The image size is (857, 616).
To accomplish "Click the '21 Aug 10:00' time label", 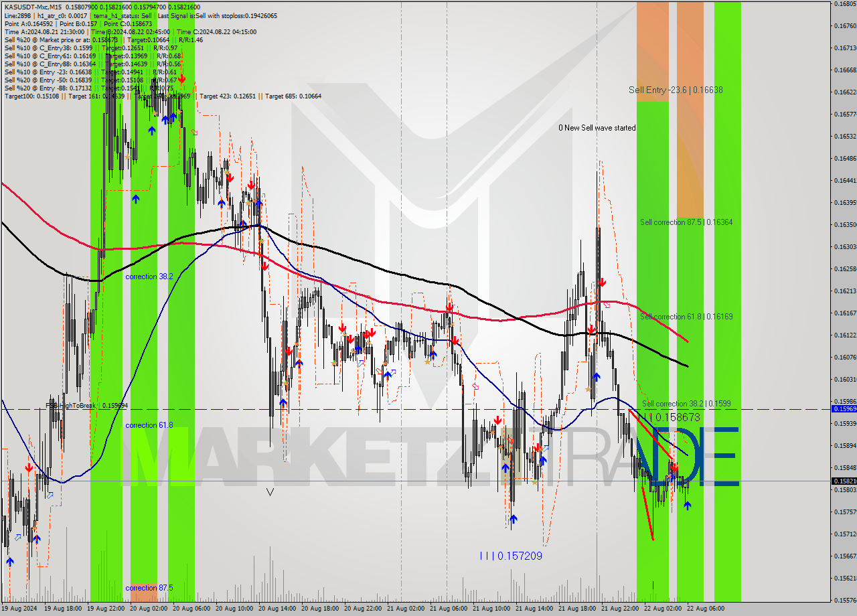I will (491, 609).
